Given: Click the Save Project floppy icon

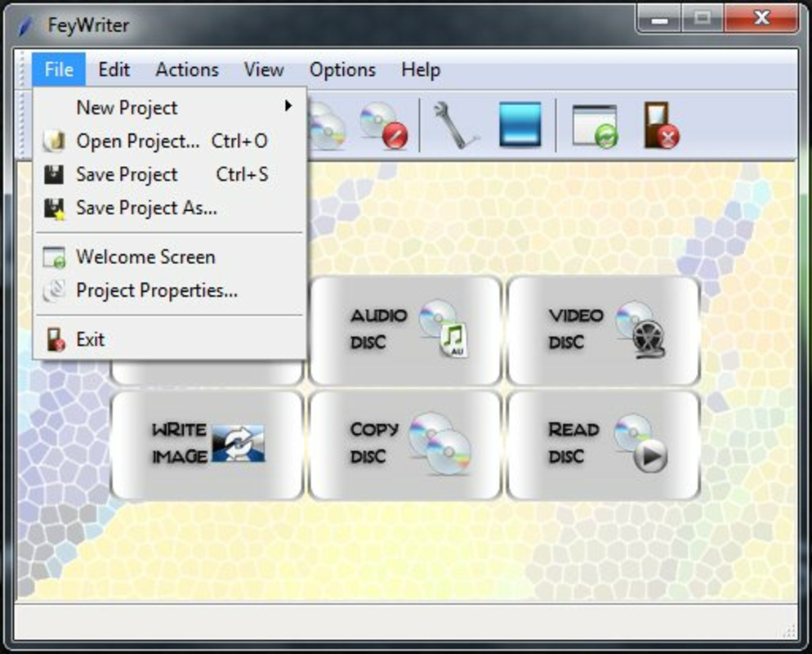Looking at the screenshot, I should point(54,175).
